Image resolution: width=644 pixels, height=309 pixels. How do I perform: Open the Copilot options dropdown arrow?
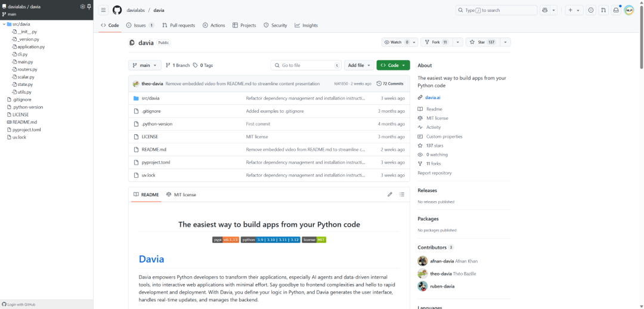pyautogui.click(x=553, y=10)
